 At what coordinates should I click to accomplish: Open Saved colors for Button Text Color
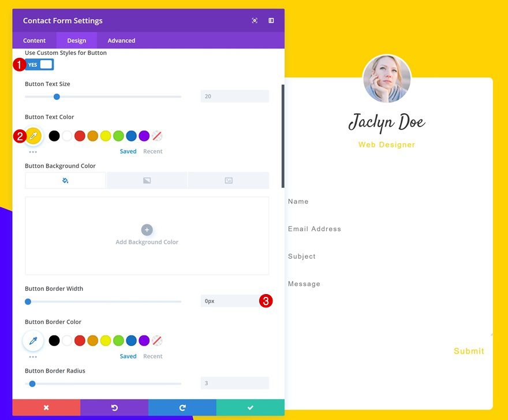click(128, 151)
